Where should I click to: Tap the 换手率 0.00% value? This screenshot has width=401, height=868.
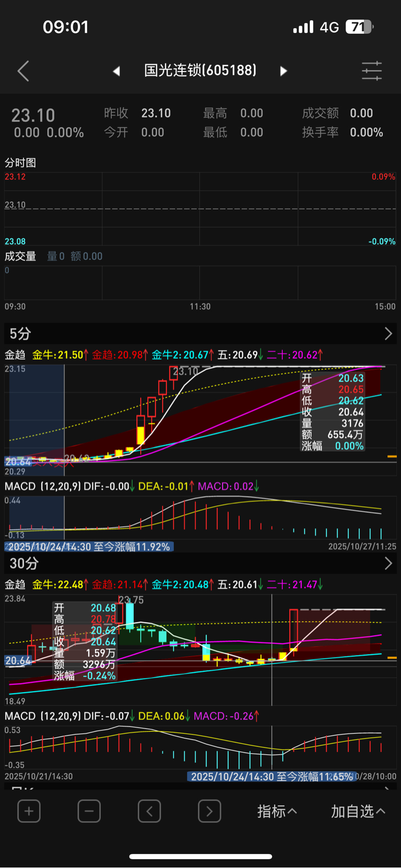[367, 133]
